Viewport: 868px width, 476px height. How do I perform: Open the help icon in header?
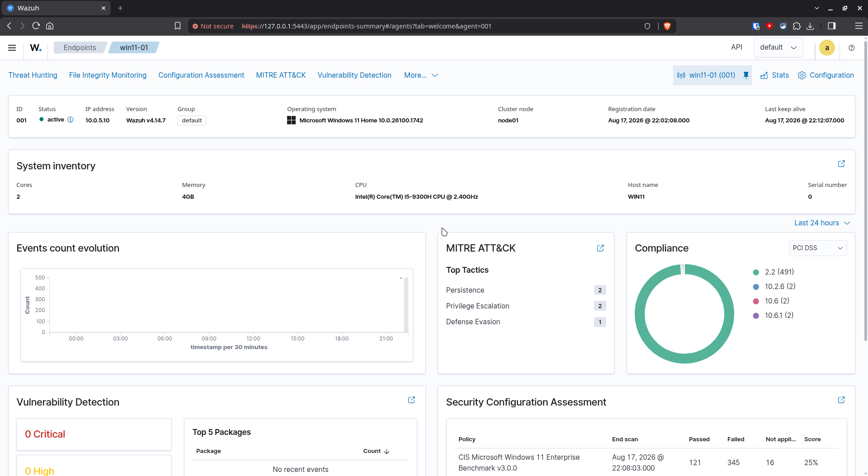coord(852,48)
